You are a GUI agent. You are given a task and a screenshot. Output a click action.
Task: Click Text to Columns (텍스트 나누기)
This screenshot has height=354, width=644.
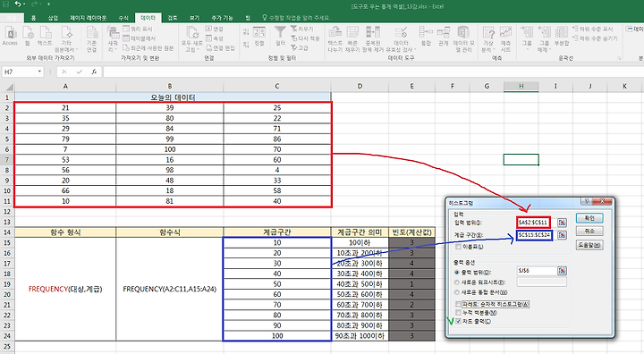point(335,39)
